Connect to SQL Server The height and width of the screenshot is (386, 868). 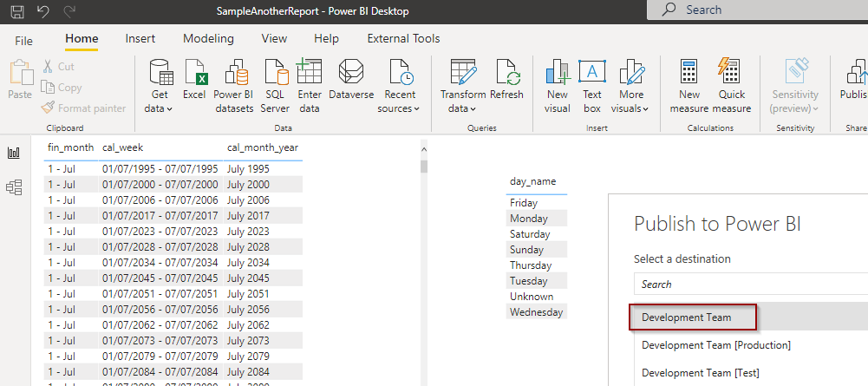point(275,87)
